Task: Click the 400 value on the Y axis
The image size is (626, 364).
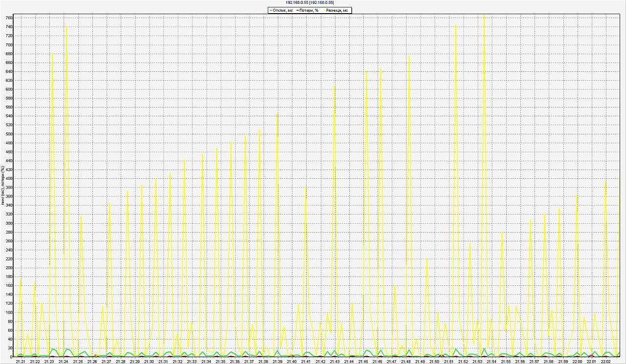Action: 9,179
